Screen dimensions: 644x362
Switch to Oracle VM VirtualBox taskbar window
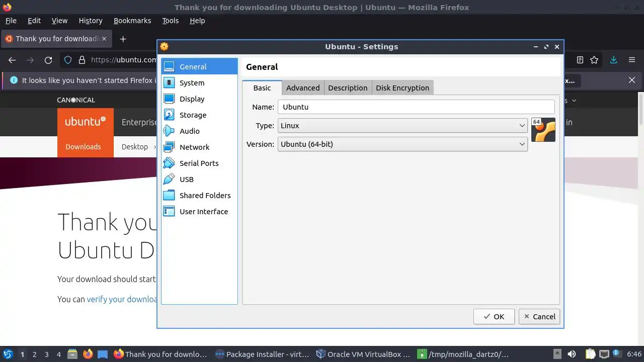click(364, 354)
